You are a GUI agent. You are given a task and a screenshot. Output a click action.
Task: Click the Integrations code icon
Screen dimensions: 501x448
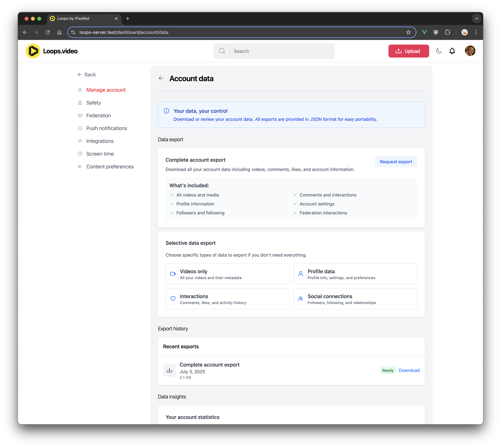(x=80, y=141)
